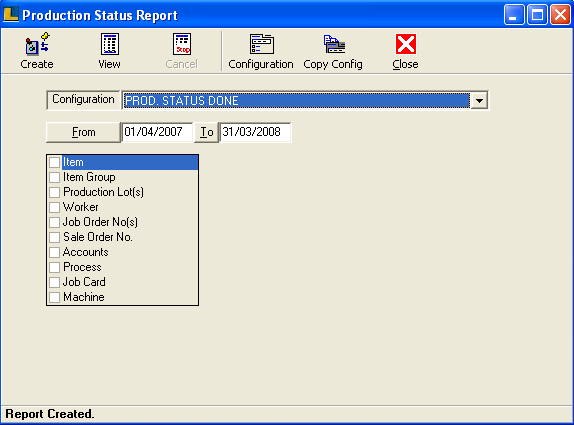Check the Machine checkbox
Image resolution: width=574 pixels, height=425 pixels.
55,297
